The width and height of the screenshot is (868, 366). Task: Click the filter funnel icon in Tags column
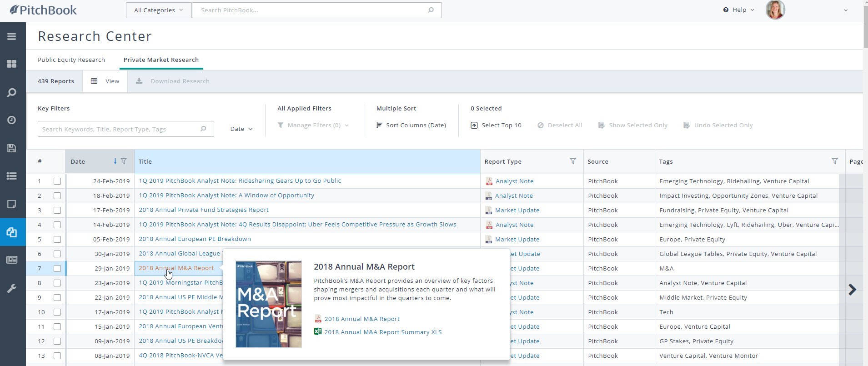pyautogui.click(x=835, y=161)
